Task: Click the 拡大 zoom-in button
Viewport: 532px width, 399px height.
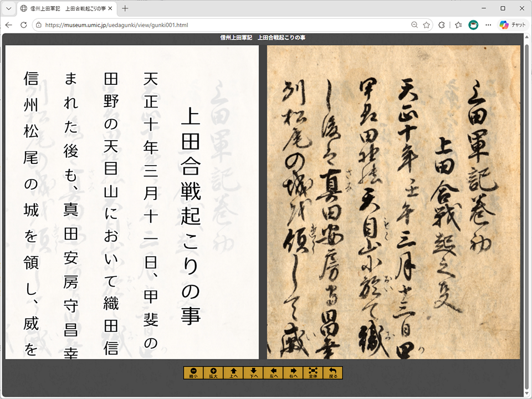Action: coord(213,373)
